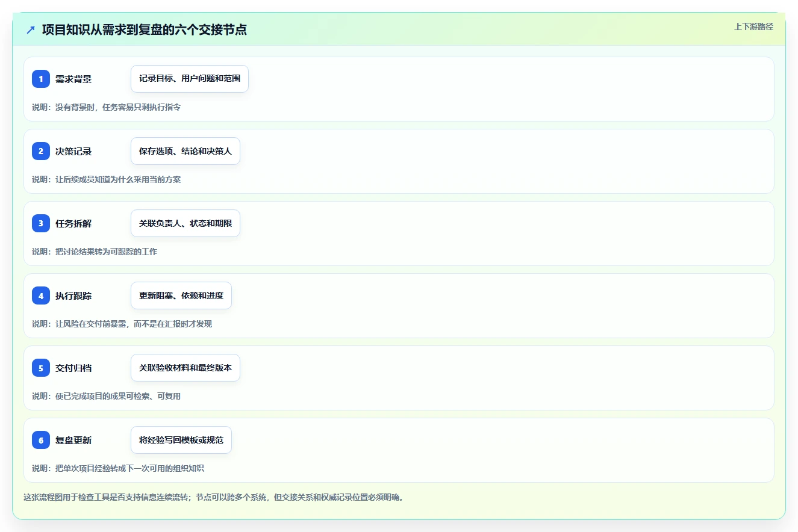Click the 将经验写回模板或规范 chip
The image size is (798, 532).
pyautogui.click(x=181, y=440)
